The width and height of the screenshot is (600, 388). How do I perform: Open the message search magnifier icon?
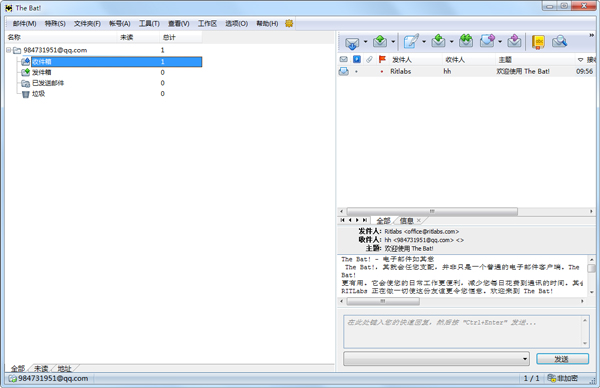pos(559,41)
